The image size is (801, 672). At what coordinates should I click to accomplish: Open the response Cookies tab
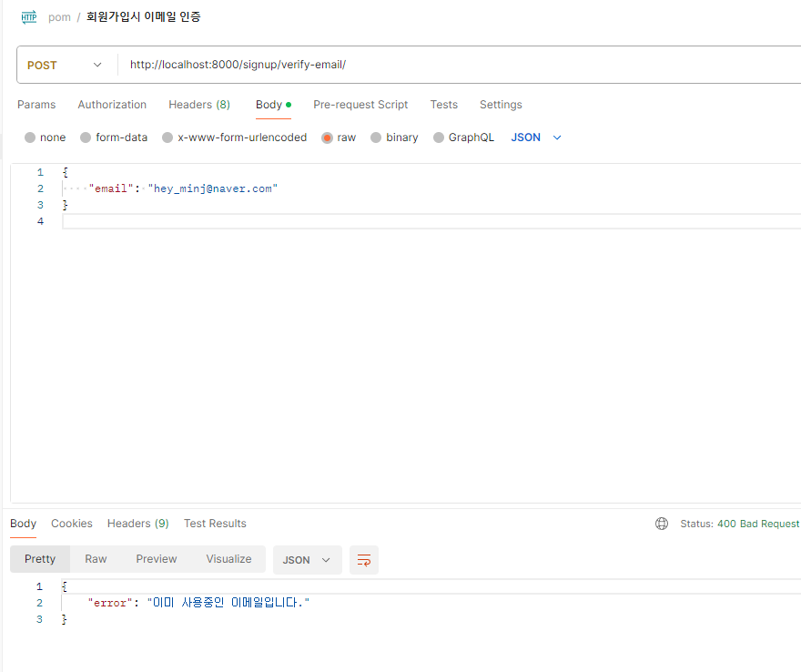click(72, 524)
